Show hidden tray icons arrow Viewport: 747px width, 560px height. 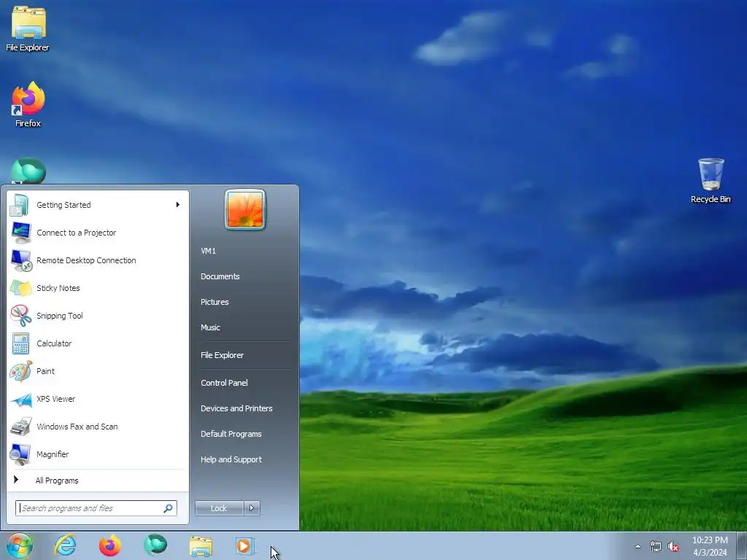tap(638, 547)
